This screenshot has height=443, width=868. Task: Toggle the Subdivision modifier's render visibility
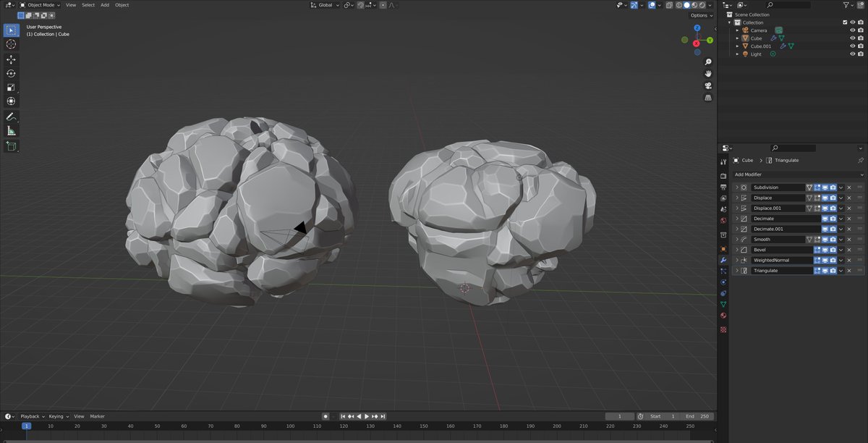[x=833, y=187]
